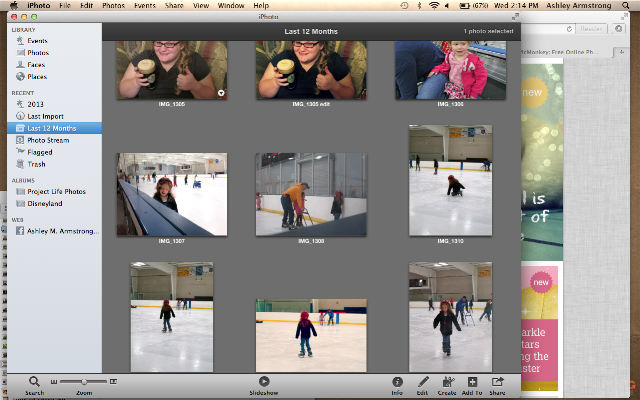Open the Create menu icon
The image size is (640, 400).
click(448, 382)
